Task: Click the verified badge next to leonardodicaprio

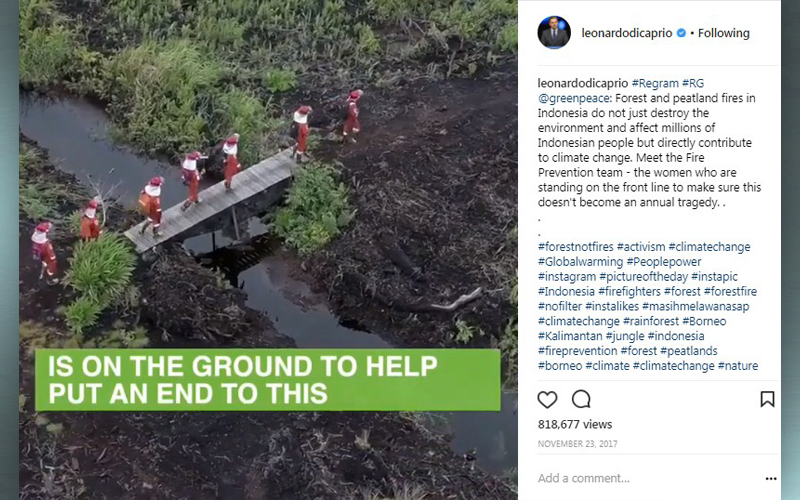Action: tap(681, 33)
